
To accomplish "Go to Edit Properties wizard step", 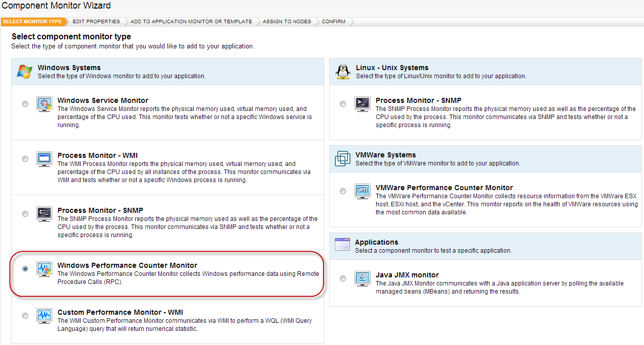I will 96,22.
